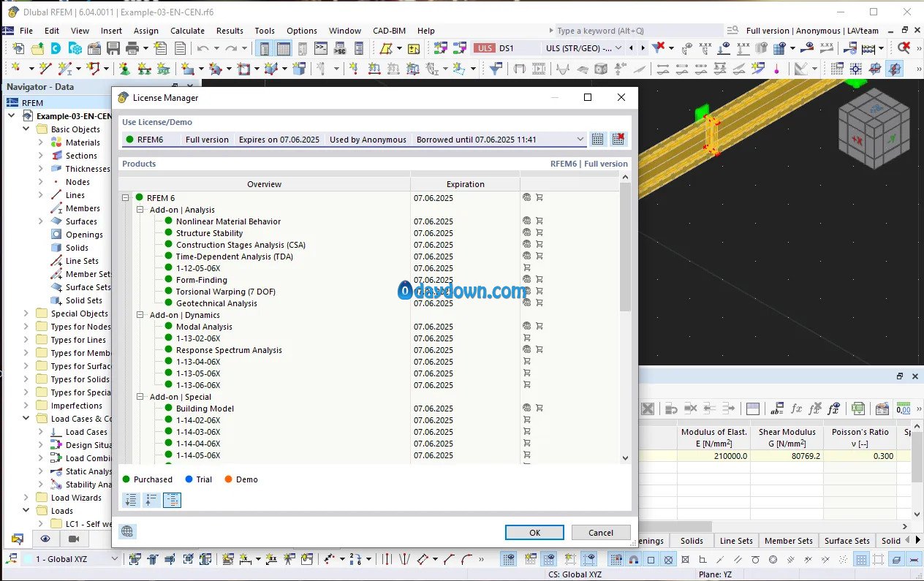Click the 210000.0 modulus of elasticity cell
The image size is (924, 581).
click(x=713, y=455)
